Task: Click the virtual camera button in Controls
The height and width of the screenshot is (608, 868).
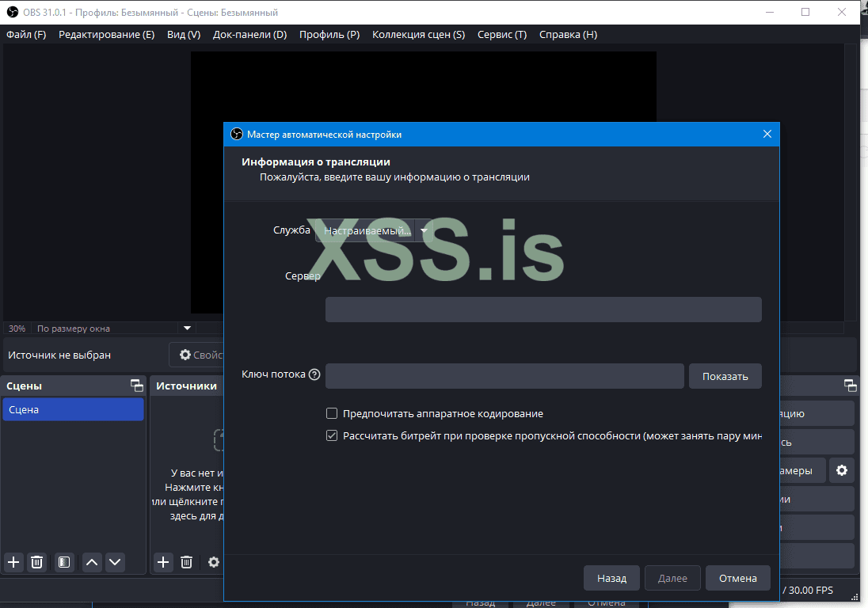Action: coord(802,470)
